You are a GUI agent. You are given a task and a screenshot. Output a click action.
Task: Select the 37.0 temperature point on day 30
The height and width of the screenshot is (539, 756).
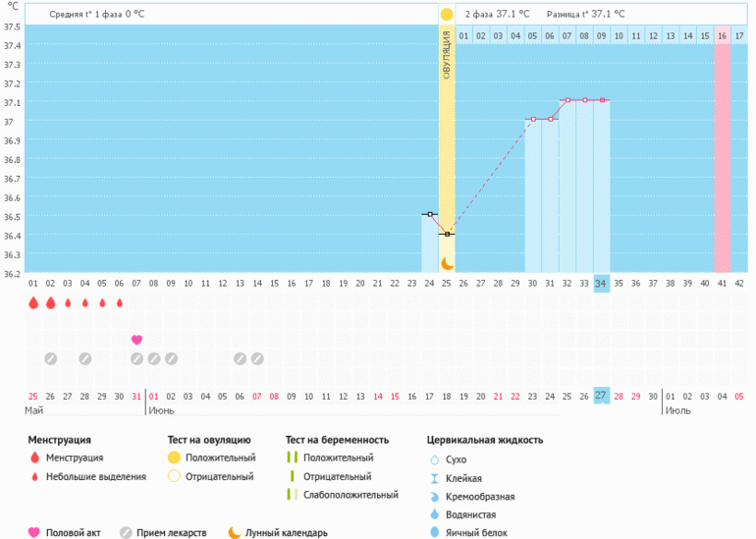(533, 119)
